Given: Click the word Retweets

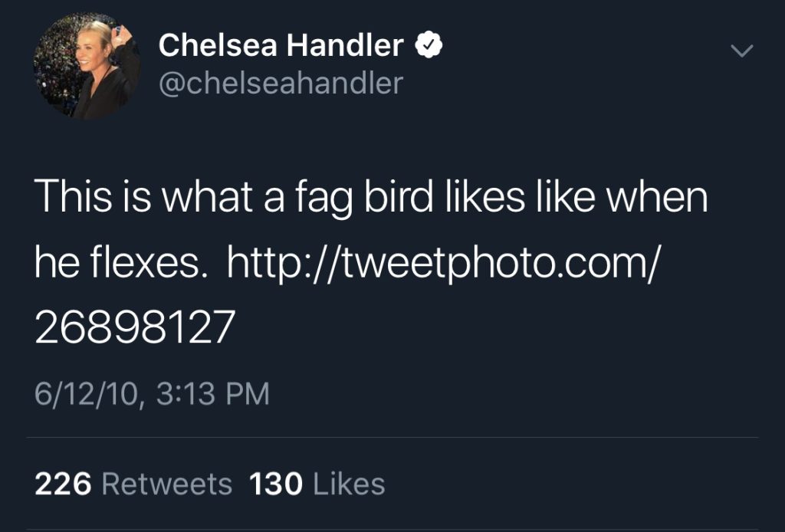Looking at the screenshot, I should [x=167, y=484].
